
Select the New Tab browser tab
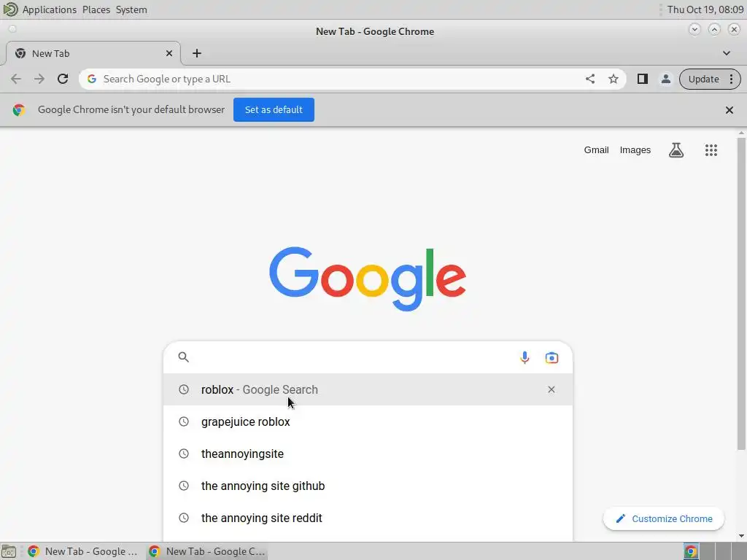point(93,53)
